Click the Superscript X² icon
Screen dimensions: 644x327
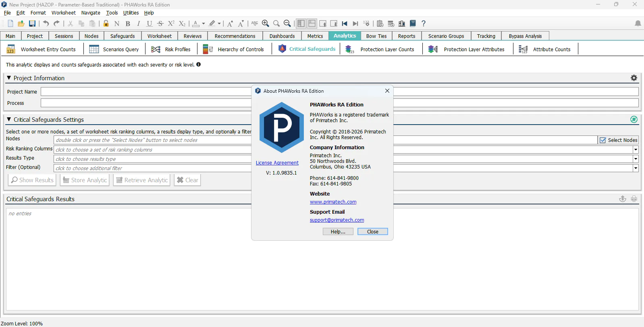(x=171, y=23)
